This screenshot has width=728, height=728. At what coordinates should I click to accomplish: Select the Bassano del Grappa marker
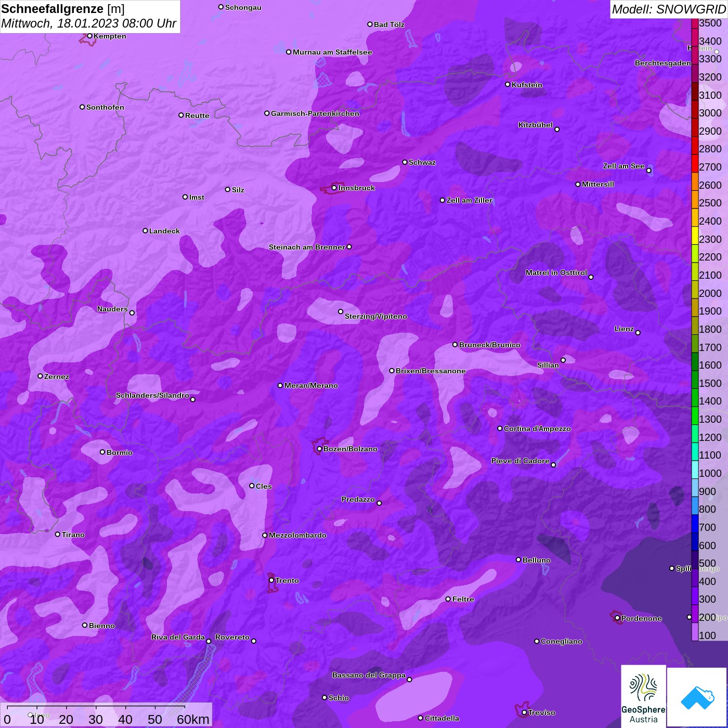(x=409, y=679)
